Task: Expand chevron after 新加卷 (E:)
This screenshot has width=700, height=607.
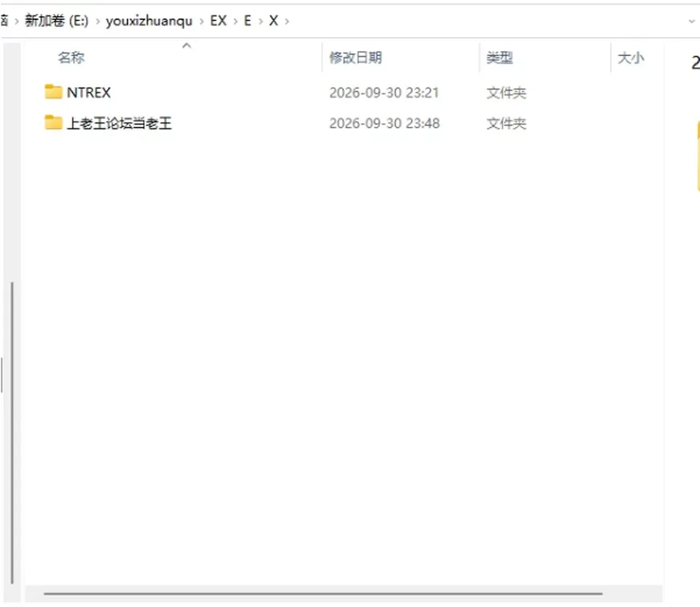Action: [97, 21]
